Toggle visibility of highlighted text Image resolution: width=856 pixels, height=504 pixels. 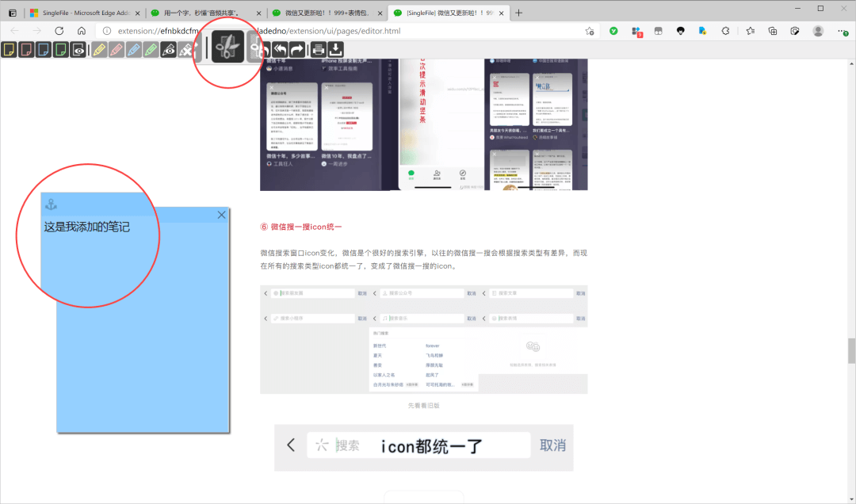point(169,50)
